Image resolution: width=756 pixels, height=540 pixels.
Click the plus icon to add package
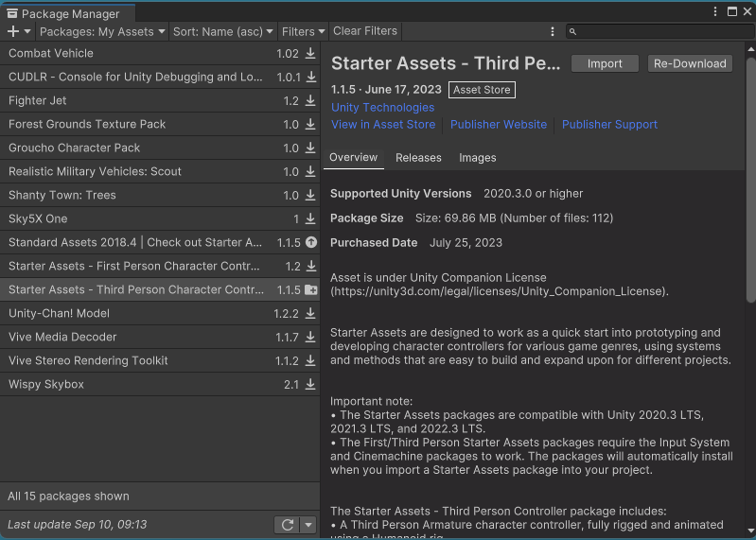click(13, 31)
